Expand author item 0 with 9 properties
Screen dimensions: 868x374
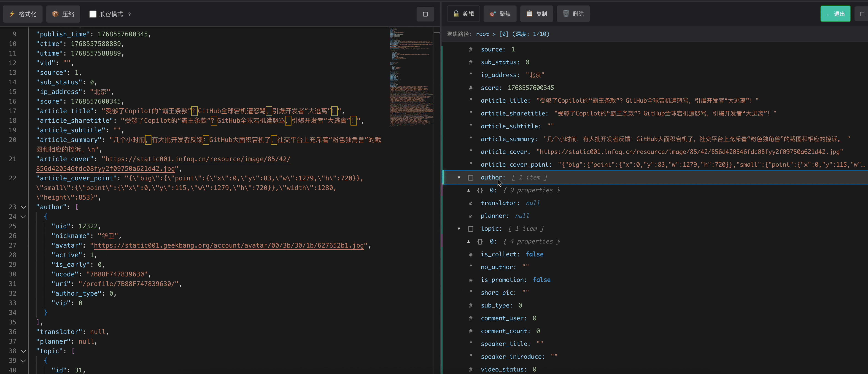pos(468,190)
